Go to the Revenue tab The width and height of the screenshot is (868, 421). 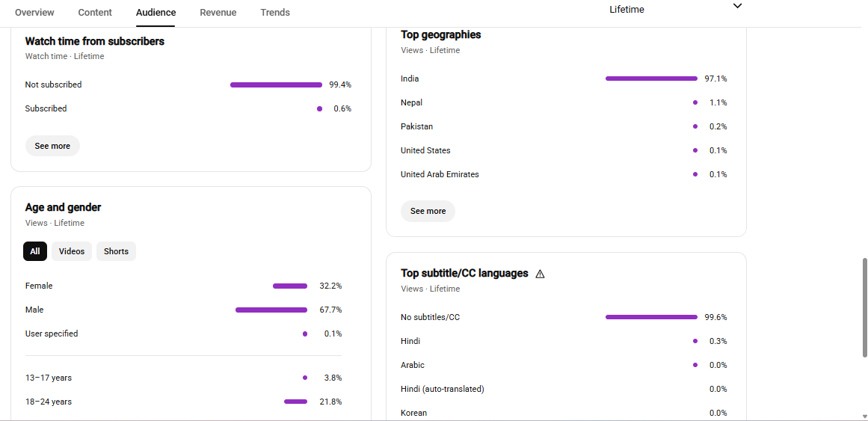(x=218, y=12)
